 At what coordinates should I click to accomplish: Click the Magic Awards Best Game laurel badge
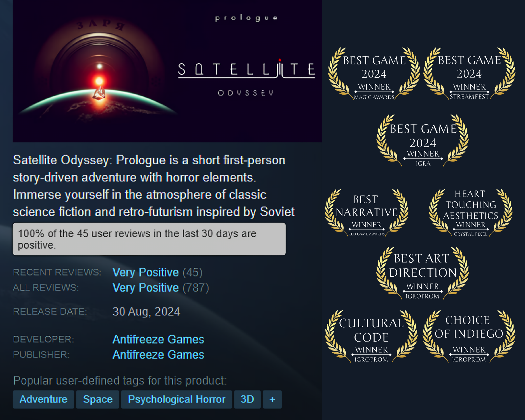[374, 74]
